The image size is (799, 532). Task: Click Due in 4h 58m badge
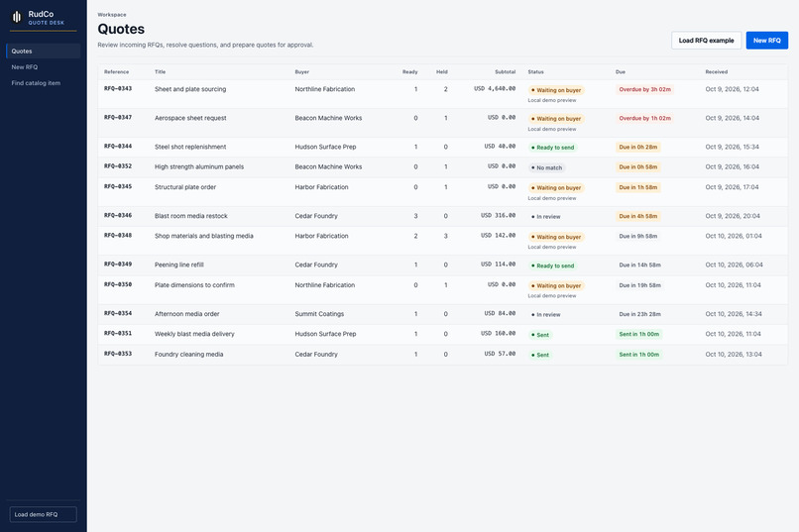pos(638,216)
